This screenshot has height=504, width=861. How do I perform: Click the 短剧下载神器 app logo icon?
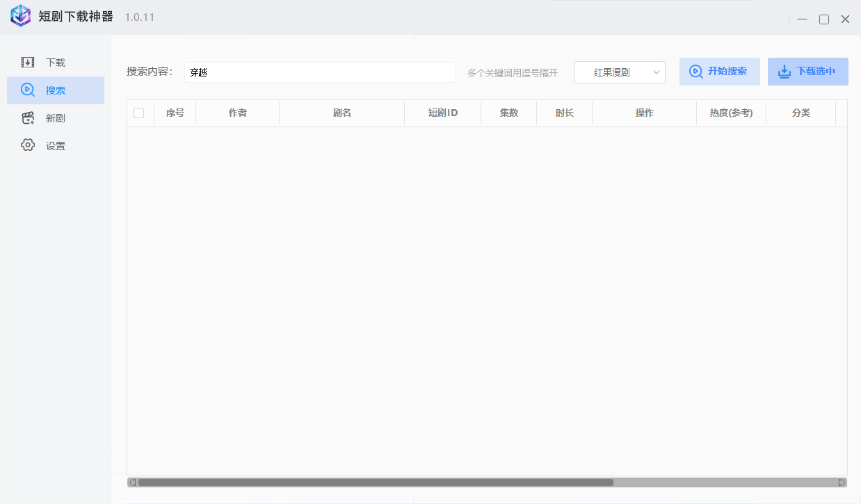pyautogui.click(x=21, y=16)
